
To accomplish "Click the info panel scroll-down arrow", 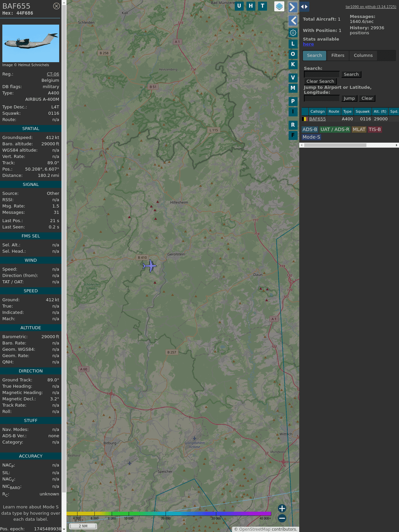I will pyautogui.click(x=64, y=529).
